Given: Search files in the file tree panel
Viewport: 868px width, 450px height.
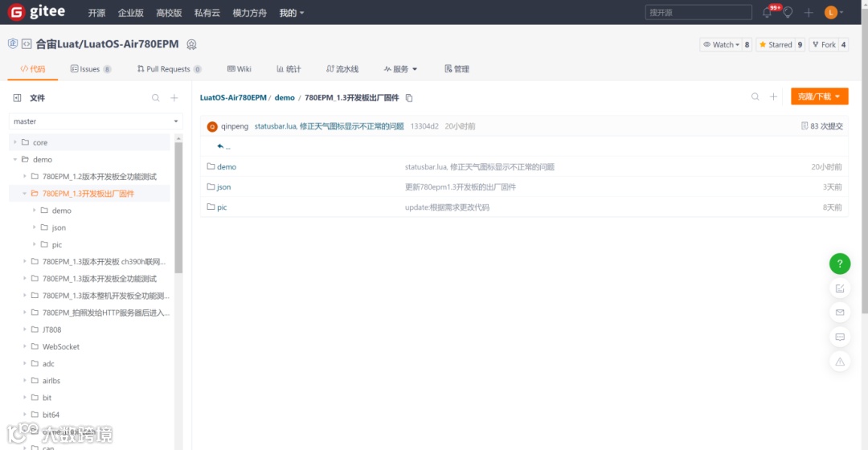Looking at the screenshot, I should 156,98.
